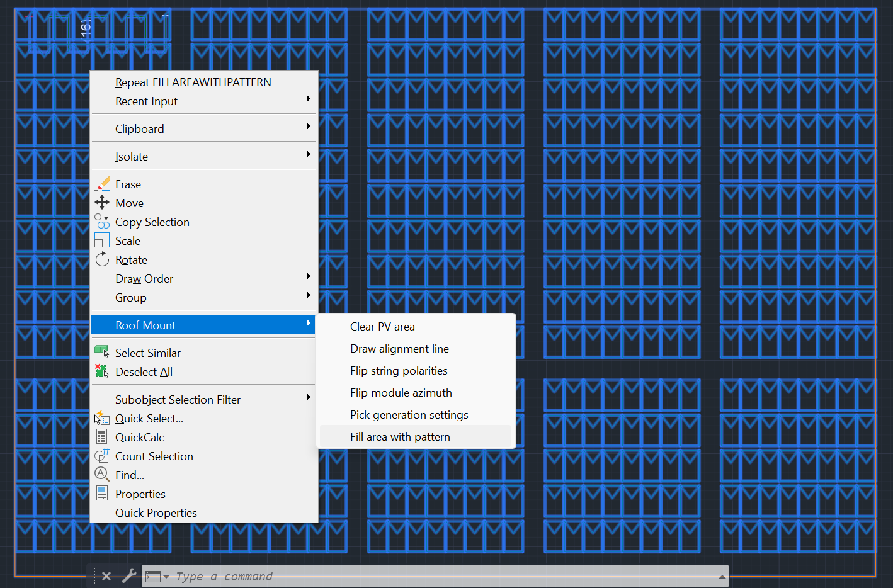Start Count Selection

tap(154, 456)
